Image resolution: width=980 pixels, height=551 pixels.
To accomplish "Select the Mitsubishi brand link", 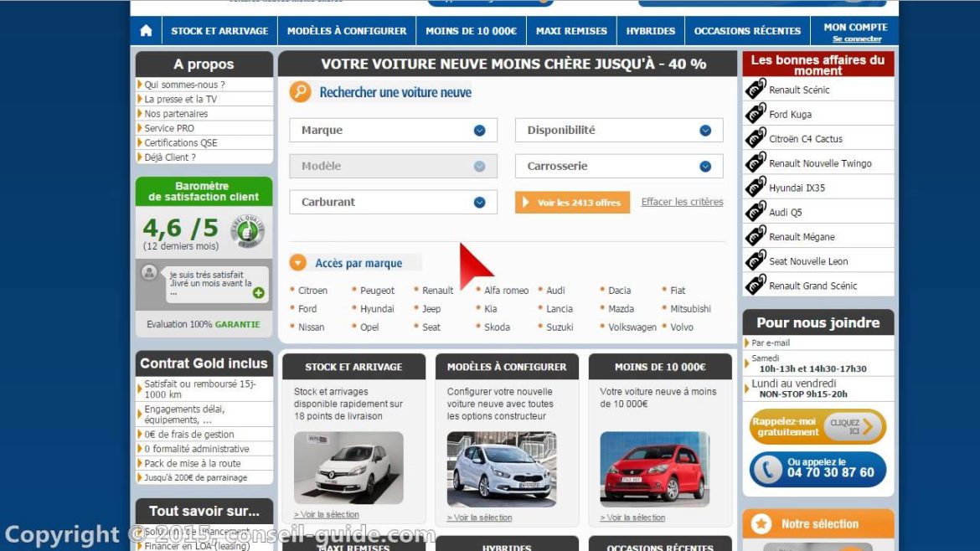I will coord(691,309).
